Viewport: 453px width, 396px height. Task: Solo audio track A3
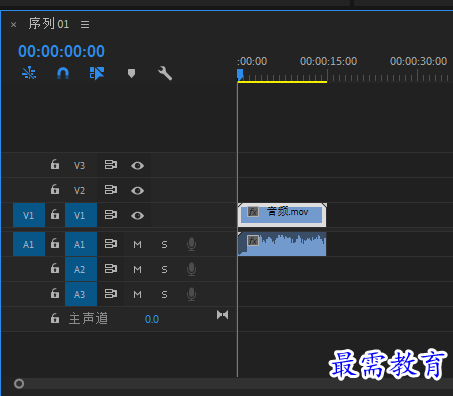point(164,295)
